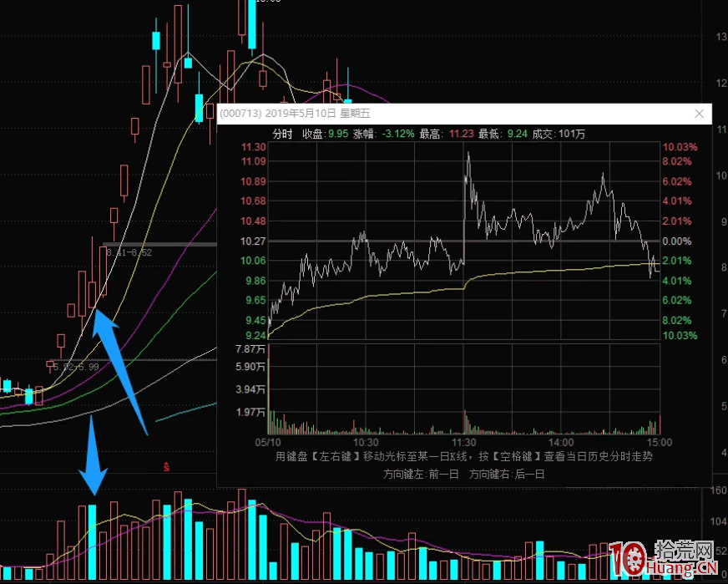Click the 11:30 time axis label
This screenshot has width=728, height=584.
(464, 442)
